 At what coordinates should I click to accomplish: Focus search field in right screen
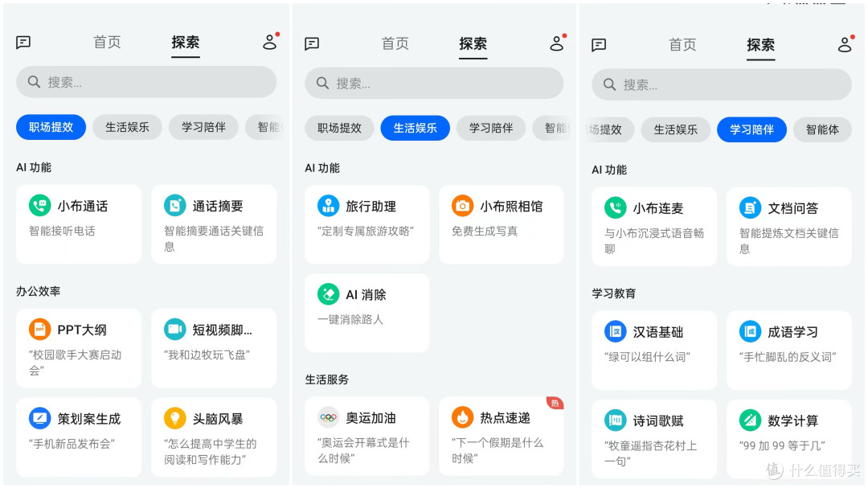(722, 84)
